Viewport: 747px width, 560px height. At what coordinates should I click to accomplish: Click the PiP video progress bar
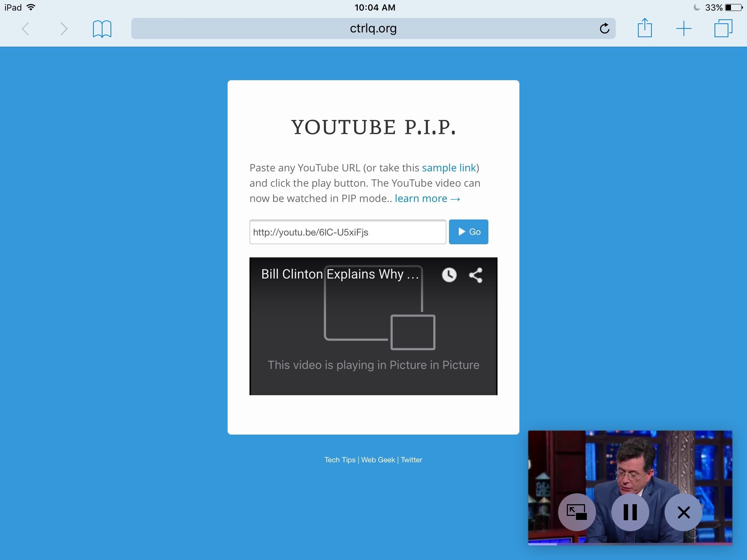(x=630, y=544)
